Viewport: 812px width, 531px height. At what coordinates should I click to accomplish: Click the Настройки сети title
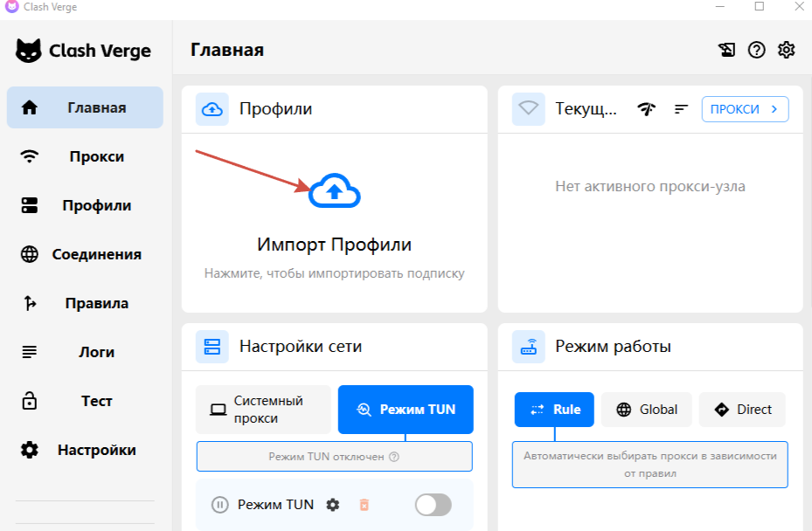pyautogui.click(x=301, y=346)
